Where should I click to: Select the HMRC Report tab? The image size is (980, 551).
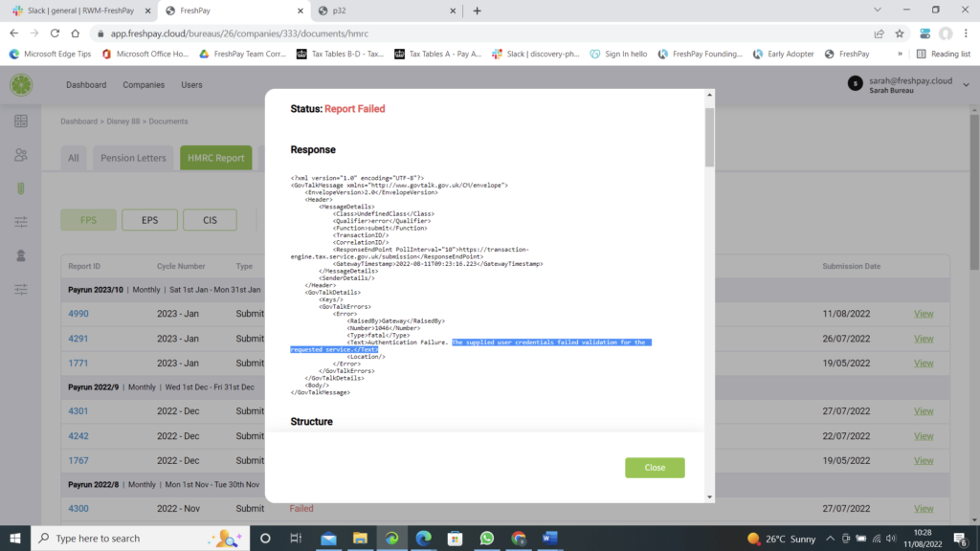tap(216, 158)
